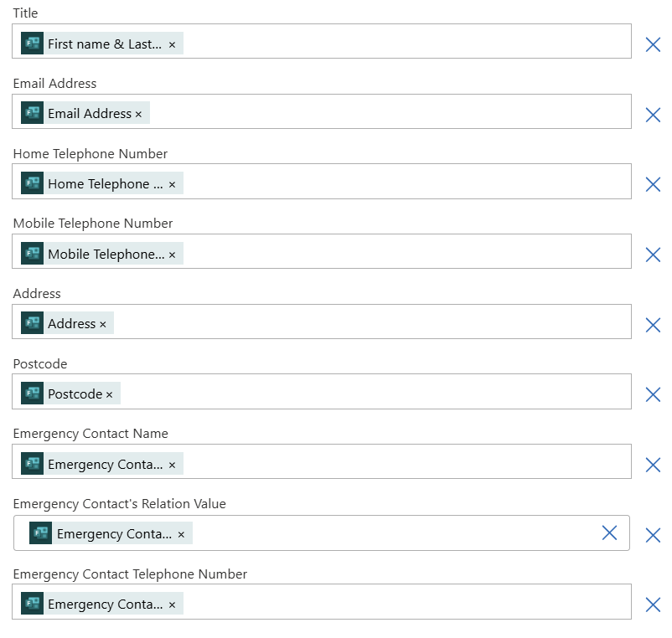Remove the Postcode field row
Image resolution: width=672 pixels, height=638 pixels.
(653, 395)
